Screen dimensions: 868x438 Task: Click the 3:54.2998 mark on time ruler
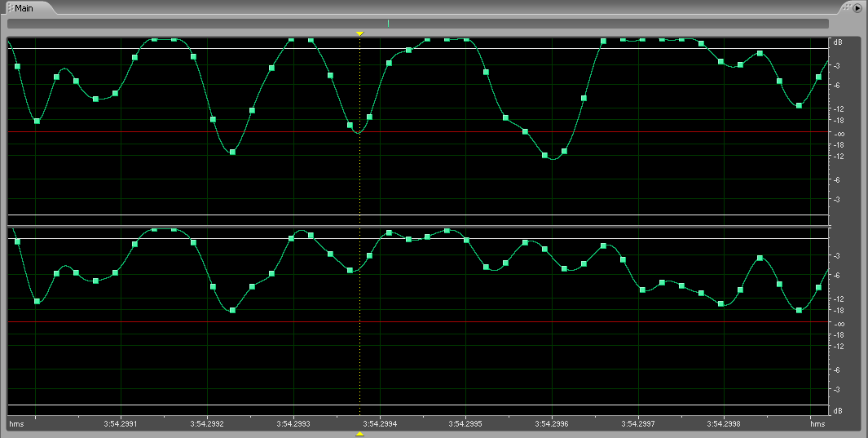[x=724, y=423]
